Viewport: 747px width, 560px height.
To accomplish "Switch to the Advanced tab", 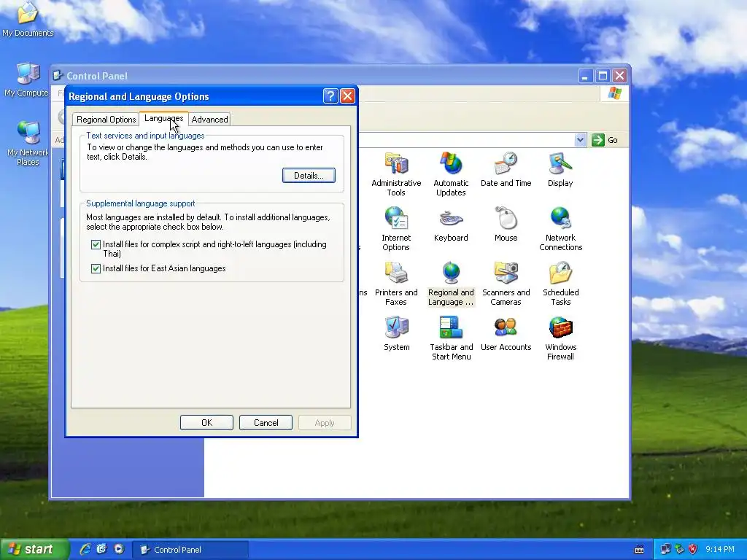I will (x=209, y=120).
